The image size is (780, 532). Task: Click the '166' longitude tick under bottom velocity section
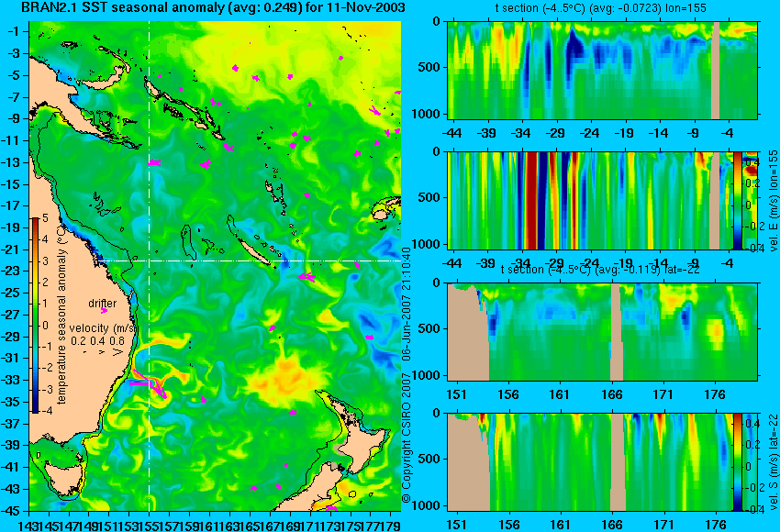click(612, 525)
